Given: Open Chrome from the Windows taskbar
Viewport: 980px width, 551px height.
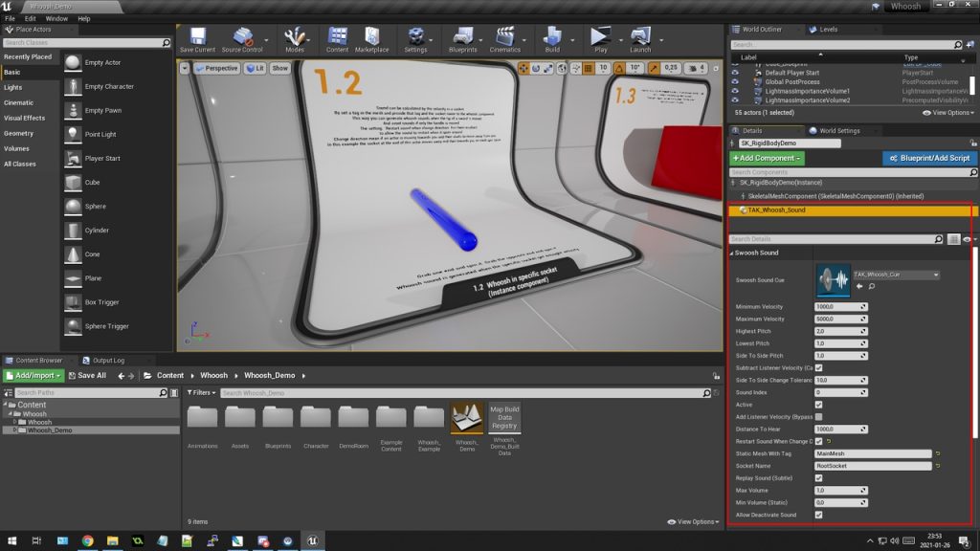Looking at the screenshot, I should pos(87,541).
